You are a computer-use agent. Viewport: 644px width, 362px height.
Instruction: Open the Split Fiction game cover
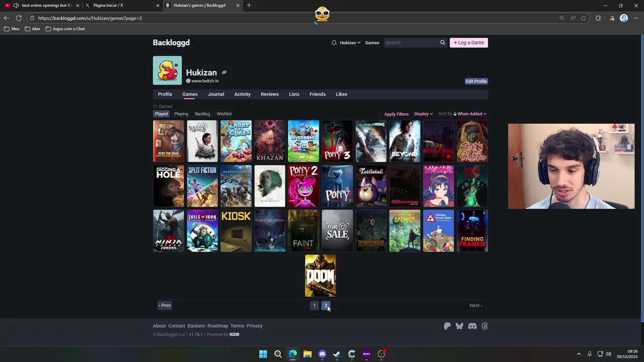pyautogui.click(x=202, y=186)
